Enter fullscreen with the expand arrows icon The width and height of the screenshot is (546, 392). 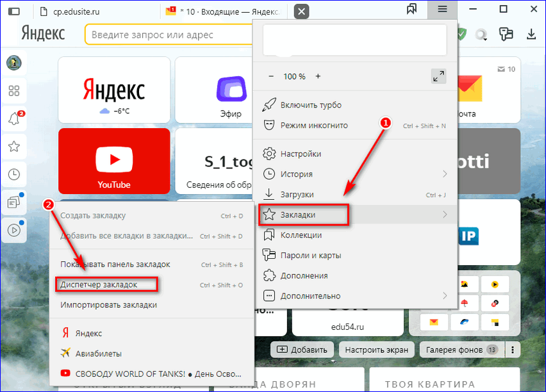pyautogui.click(x=438, y=76)
